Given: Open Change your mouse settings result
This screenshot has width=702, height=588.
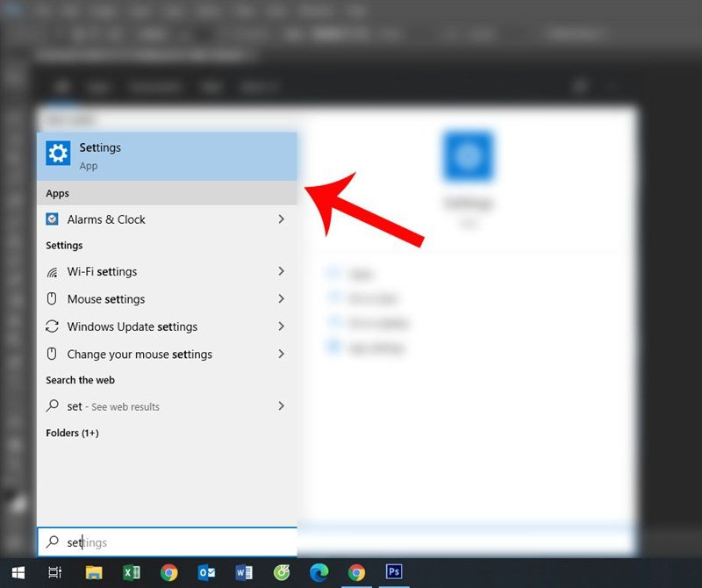Looking at the screenshot, I should coord(140,355).
